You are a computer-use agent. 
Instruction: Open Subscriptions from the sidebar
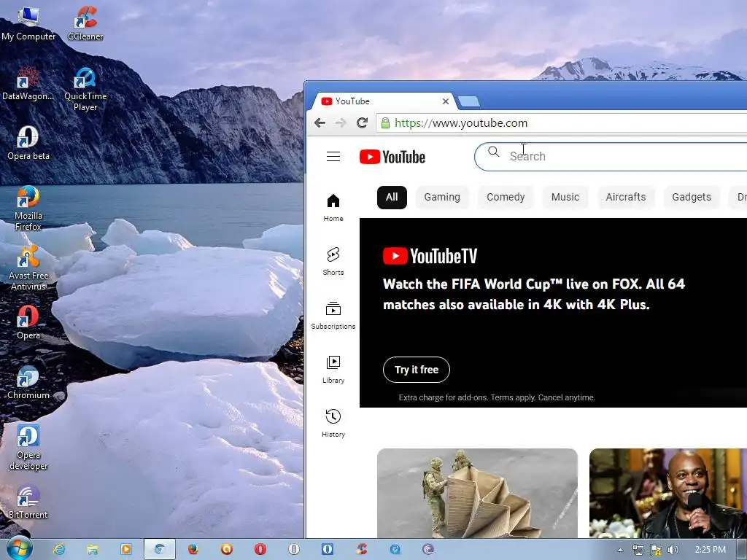tap(333, 315)
